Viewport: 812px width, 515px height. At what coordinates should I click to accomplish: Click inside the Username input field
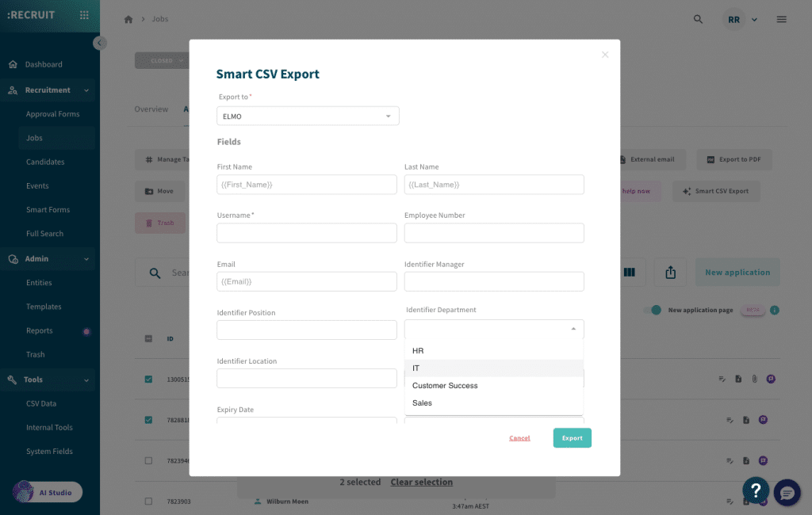[x=306, y=233]
